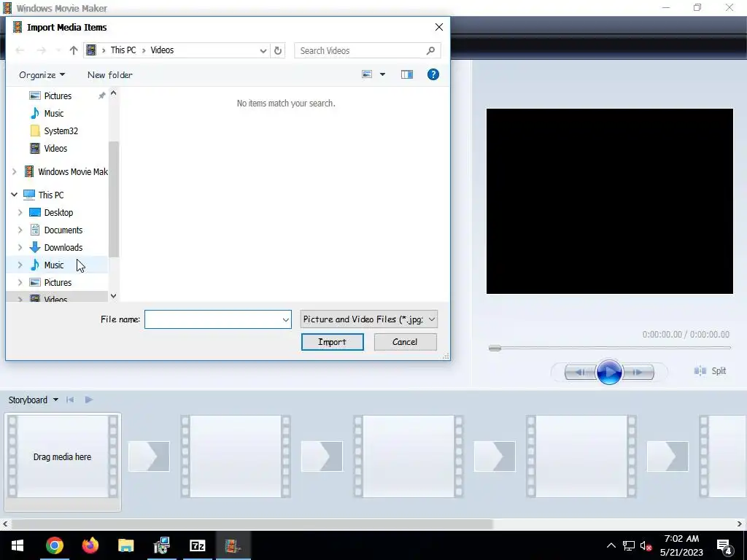Click Videos in the address path
The height and width of the screenshot is (560, 747).
click(x=162, y=50)
